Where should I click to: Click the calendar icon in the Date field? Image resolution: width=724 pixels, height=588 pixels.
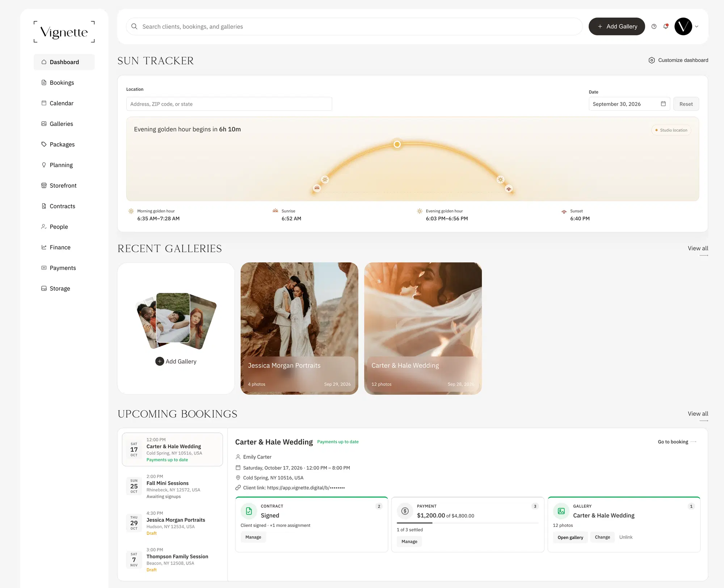pos(663,104)
